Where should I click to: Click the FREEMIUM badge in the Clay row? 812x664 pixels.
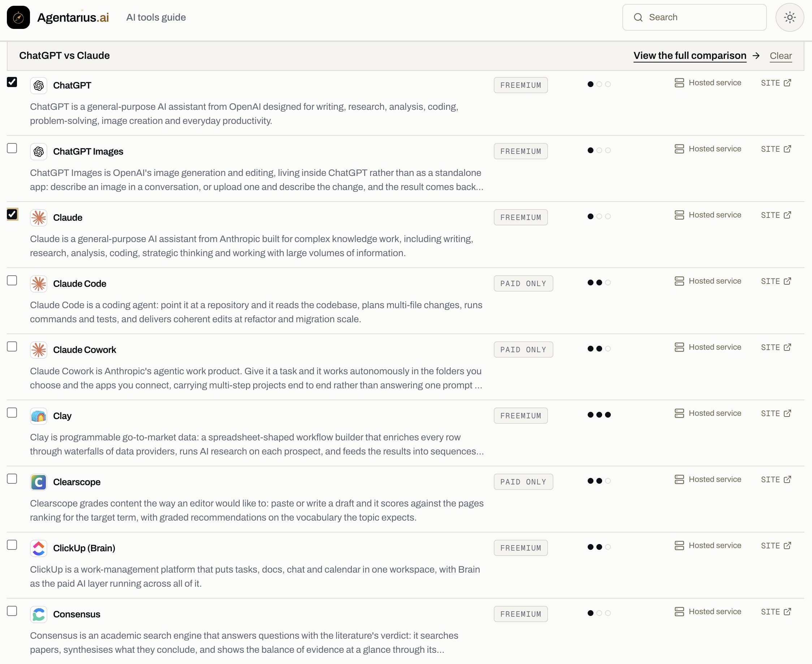pos(521,416)
